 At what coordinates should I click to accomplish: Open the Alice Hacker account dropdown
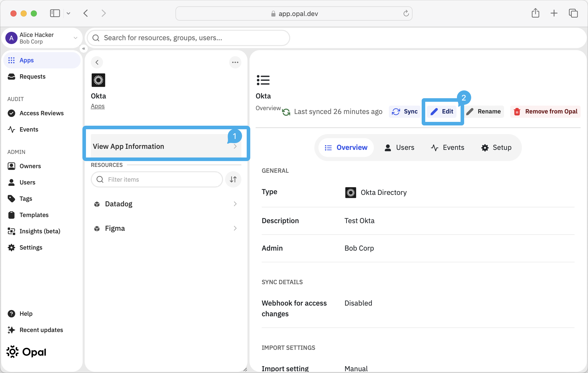pos(42,38)
